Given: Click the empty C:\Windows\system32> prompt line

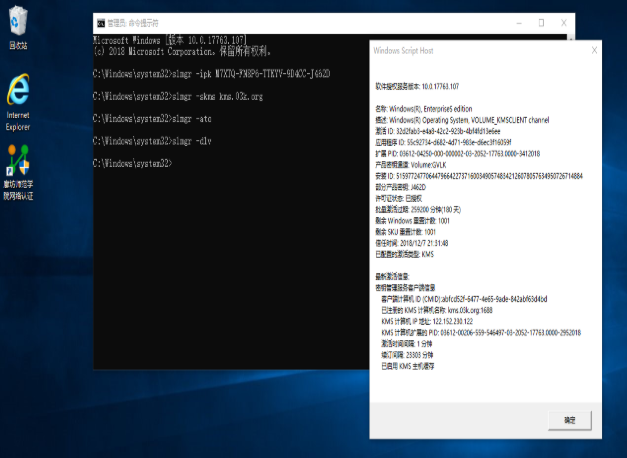Looking at the screenshot, I should coord(133,163).
